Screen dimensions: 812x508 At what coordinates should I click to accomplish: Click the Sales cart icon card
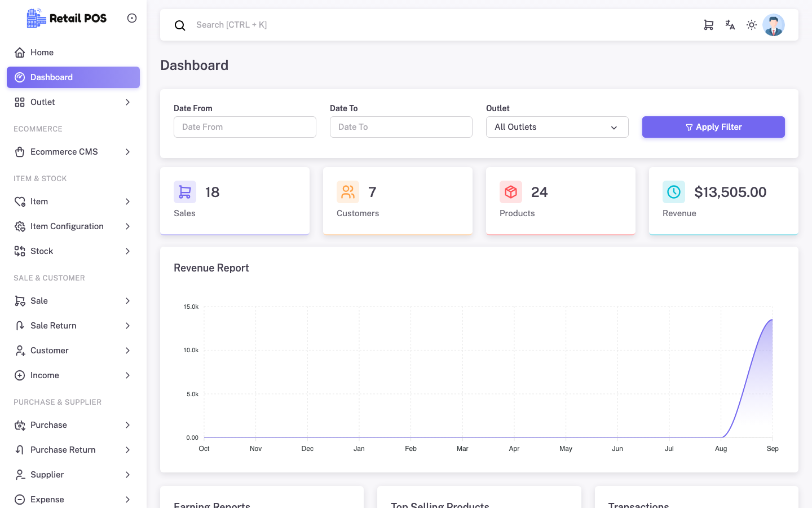pos(185,192)
